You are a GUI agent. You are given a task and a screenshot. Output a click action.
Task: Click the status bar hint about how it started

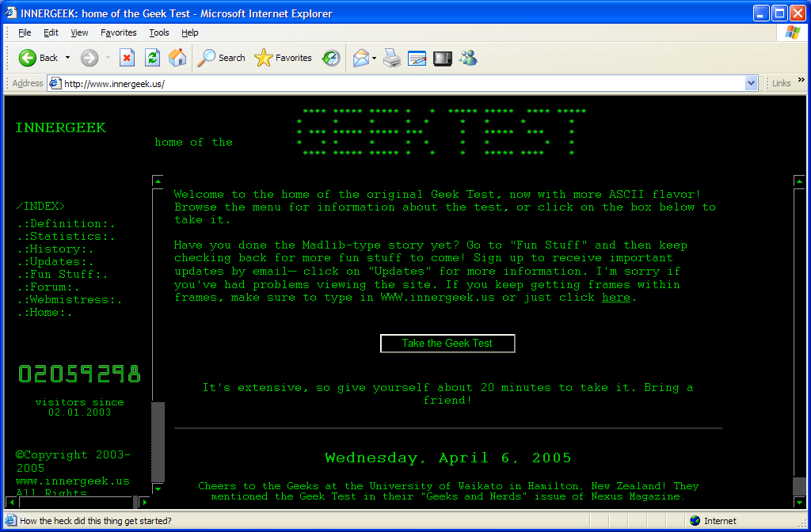[x=96, y=521]
